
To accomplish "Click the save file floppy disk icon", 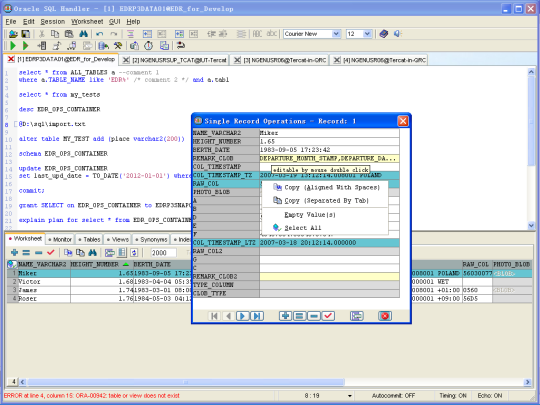I will (26, 34).
